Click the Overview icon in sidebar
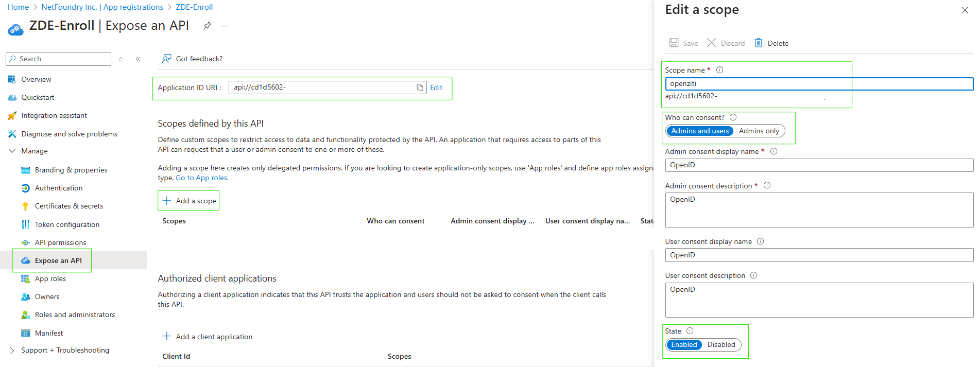This screenshot has height=367, width=980. click(x=12, y=79)
